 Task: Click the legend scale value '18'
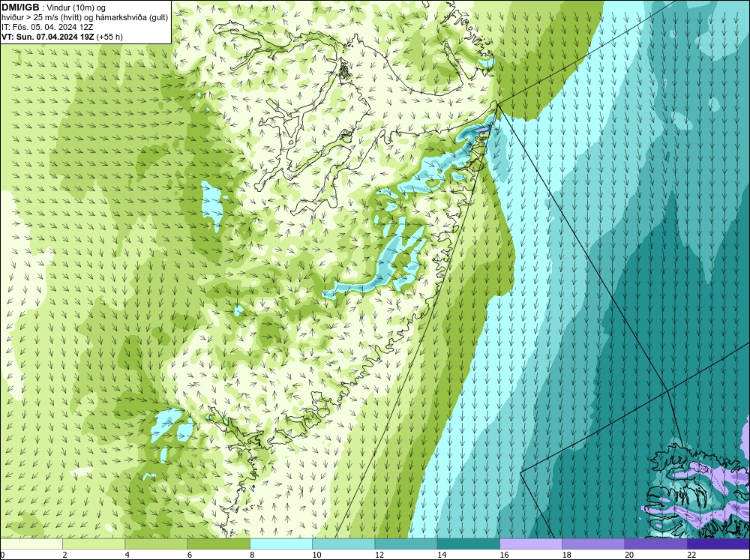(x=567, y=555)
